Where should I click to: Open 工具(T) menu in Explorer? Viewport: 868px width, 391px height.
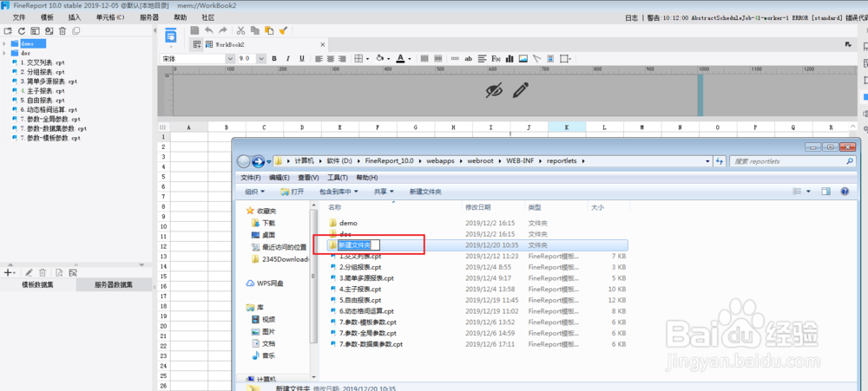(337, 178)
